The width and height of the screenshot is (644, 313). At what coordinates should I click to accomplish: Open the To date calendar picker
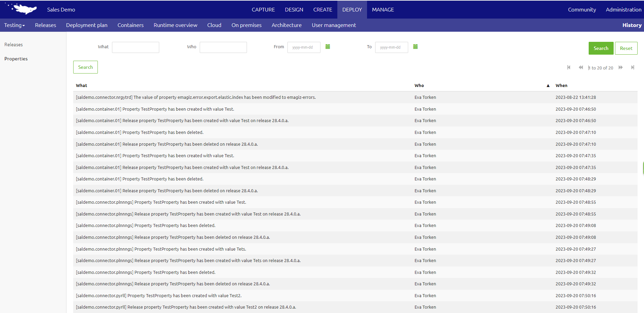point(415,47)
